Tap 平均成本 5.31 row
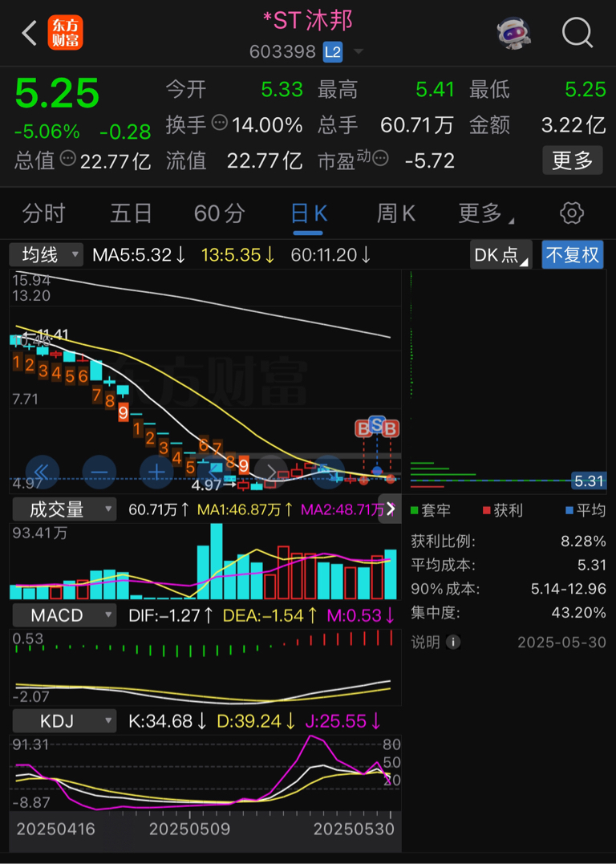The image size is (616, 864). pos(509,565)
